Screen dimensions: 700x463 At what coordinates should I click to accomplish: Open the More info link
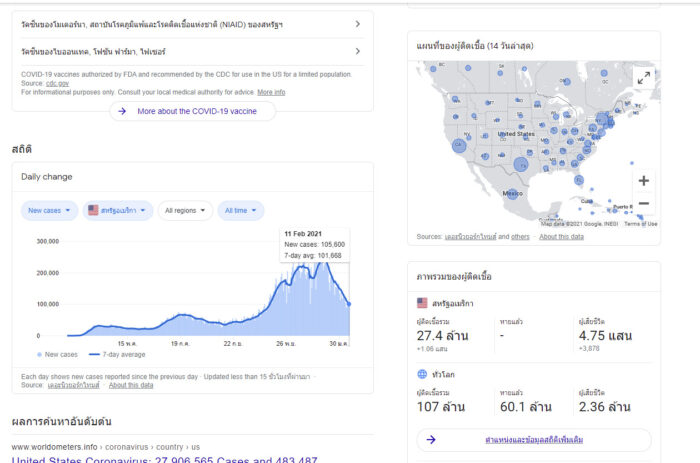pos(271,92)
